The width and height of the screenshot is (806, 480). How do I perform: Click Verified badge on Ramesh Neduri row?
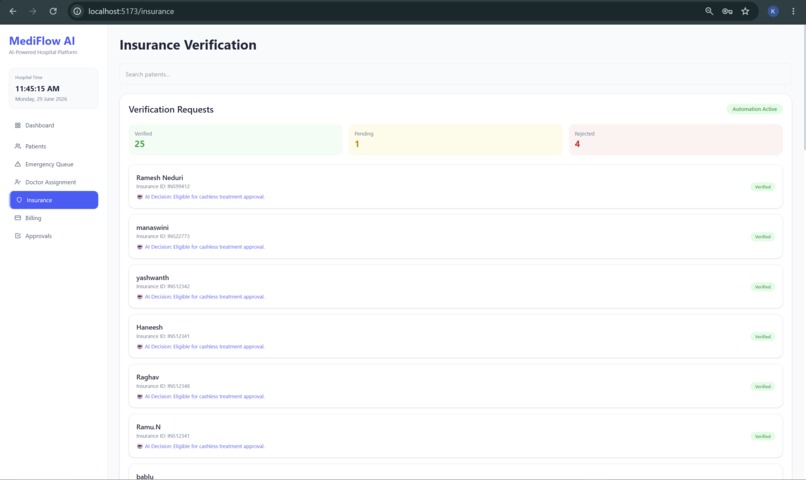coord(763,187)
